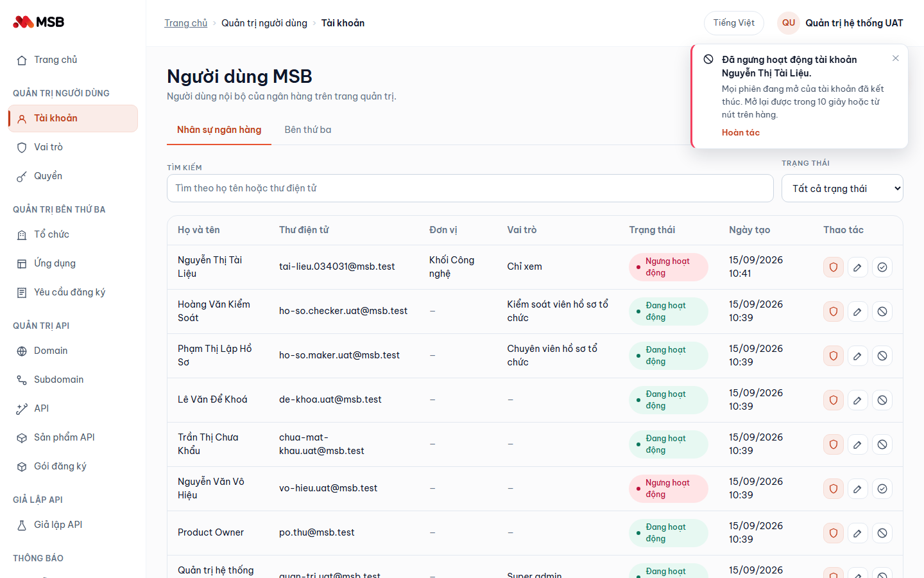Open role shield for Product Owner
The image size is (924, 578).
pos(834,533)
